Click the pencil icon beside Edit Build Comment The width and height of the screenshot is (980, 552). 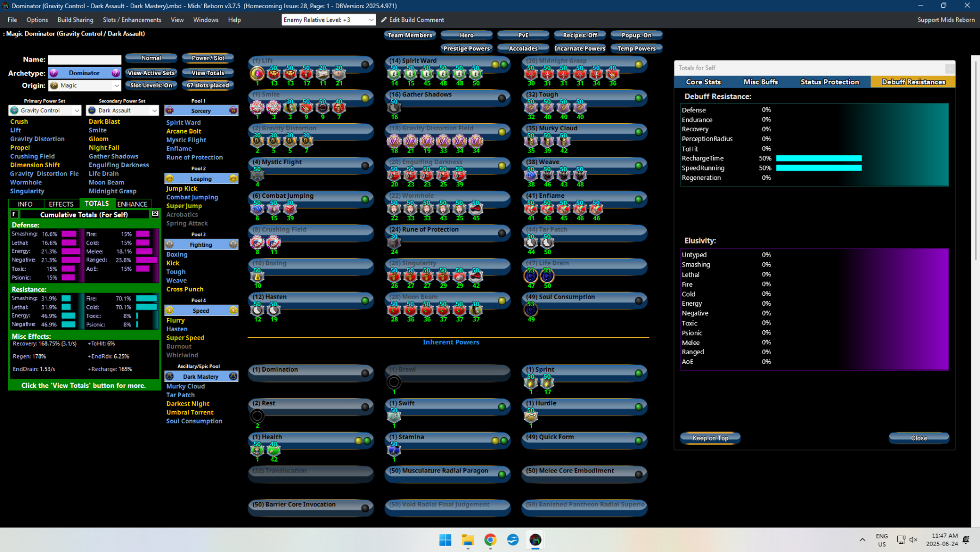click(384, 20)
